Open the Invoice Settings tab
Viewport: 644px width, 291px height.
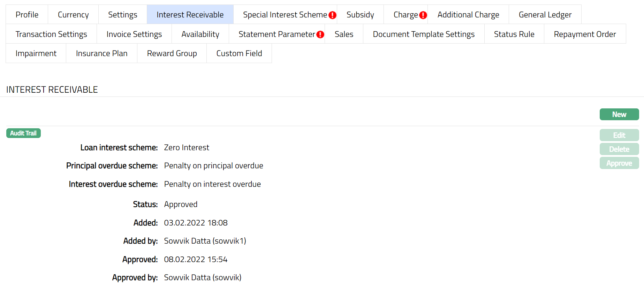pos(134,34)
